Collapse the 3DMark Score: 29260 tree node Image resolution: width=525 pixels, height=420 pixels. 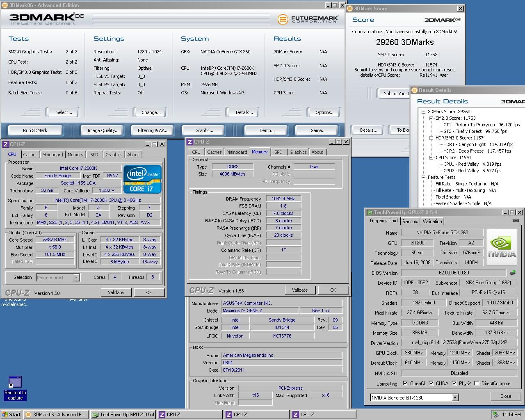tap(423, 112)
